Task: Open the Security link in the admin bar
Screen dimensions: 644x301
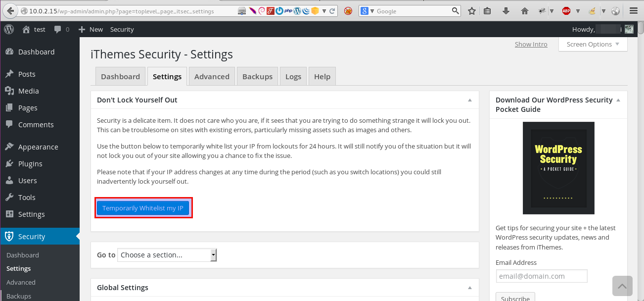Action: (122, 30)
